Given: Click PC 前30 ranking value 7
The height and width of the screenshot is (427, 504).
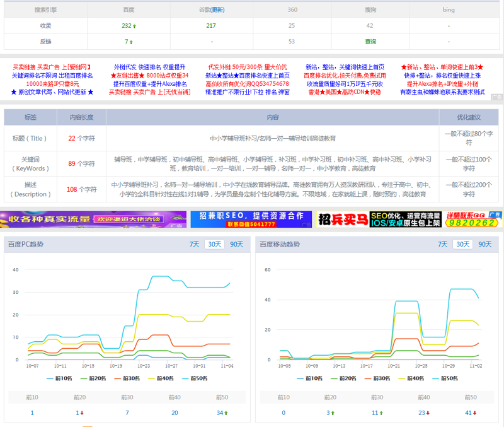Looking at the screenshot, I should pyautogui.click(x=127, y=413).
